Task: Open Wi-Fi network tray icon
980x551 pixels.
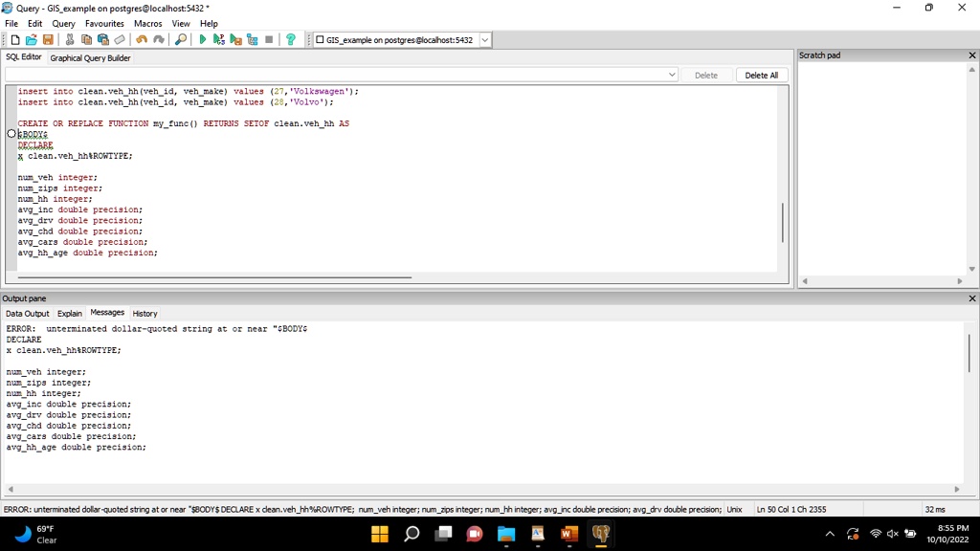Action: point(876,534)
